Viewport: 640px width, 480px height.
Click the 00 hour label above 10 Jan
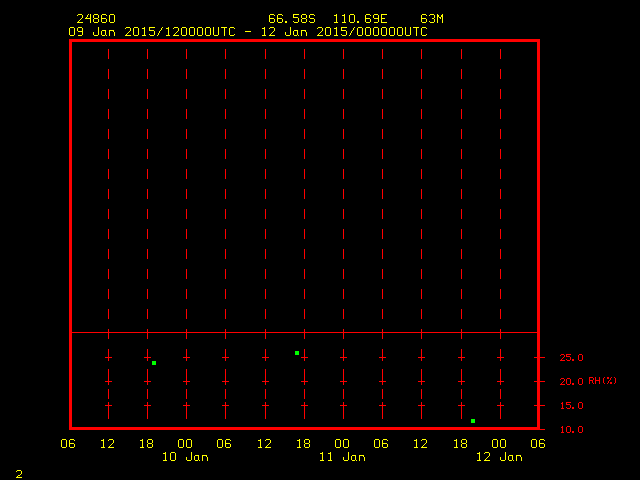tap(185, 444)
